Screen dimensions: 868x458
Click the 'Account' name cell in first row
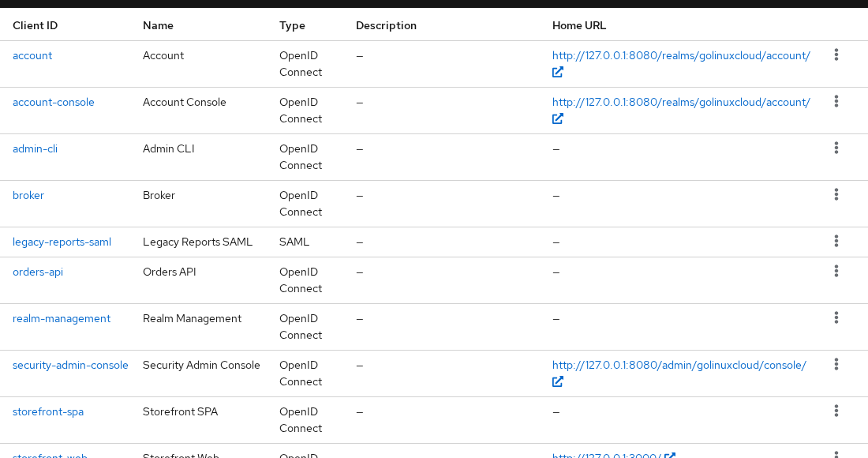pos(163,55)
